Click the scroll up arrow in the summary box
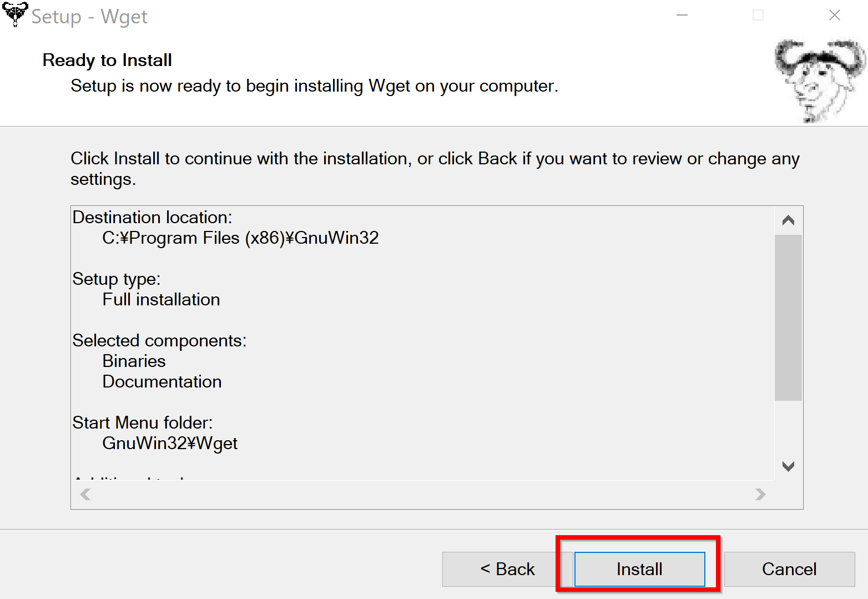Screen dimensions: 868x599 (788, 220)
